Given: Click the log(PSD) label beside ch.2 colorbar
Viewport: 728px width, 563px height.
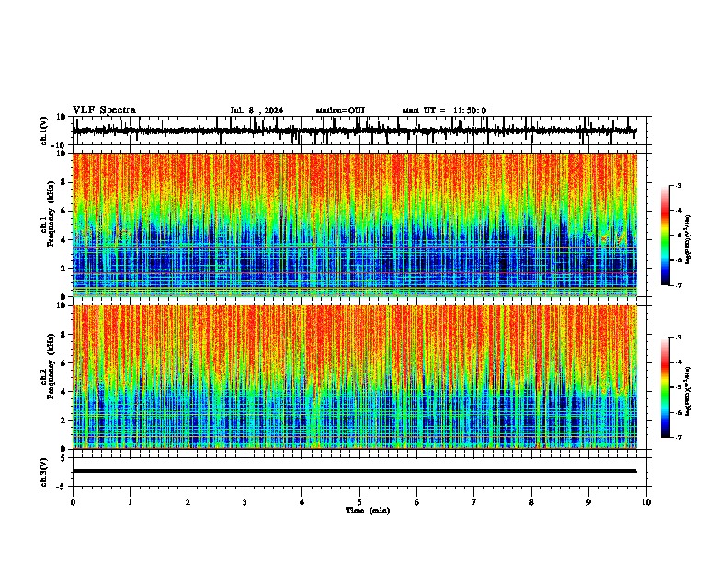Looking at the screenshot, I should click(688, 392).
